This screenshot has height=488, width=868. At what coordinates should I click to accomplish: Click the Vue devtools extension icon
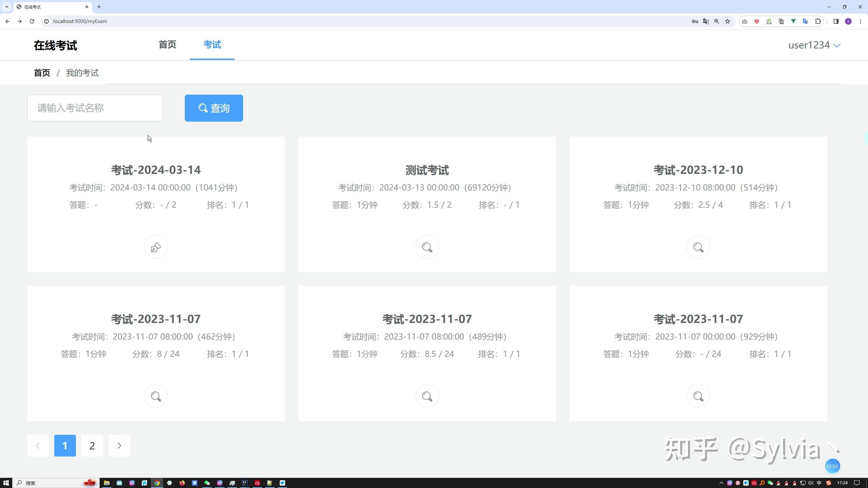[793, 21]
